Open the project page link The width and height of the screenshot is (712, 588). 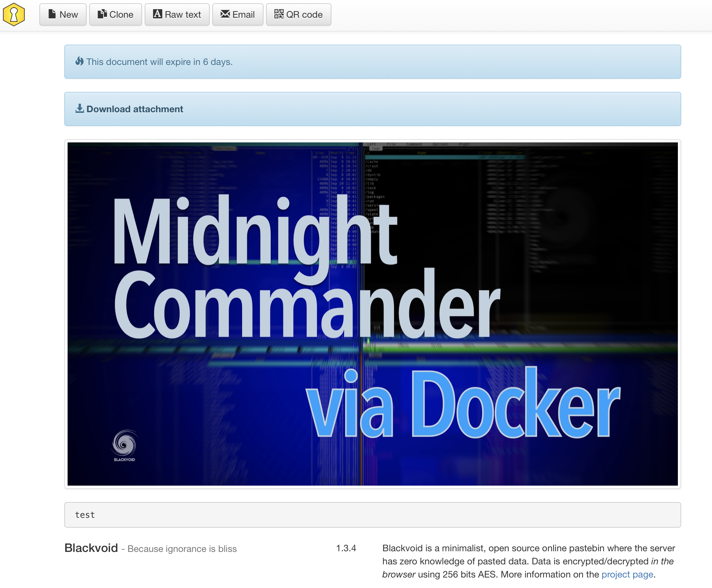pos(627,575)
